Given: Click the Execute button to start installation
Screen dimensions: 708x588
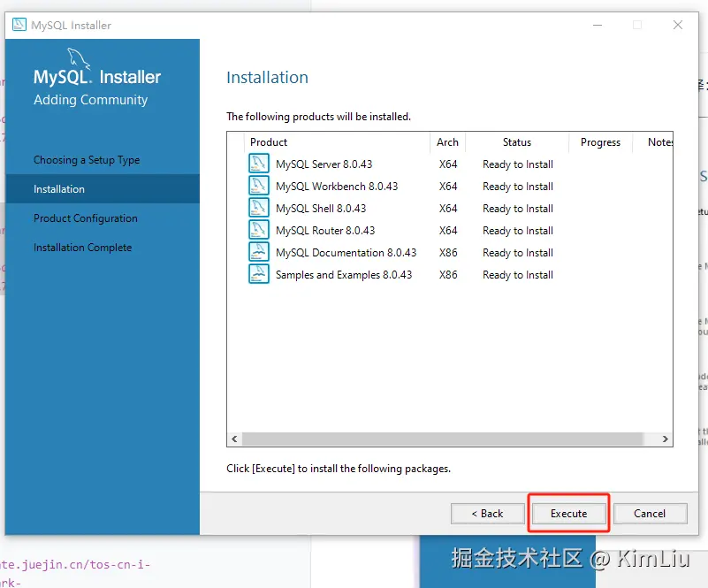Looking at the screenshot, I should (568, 514).
